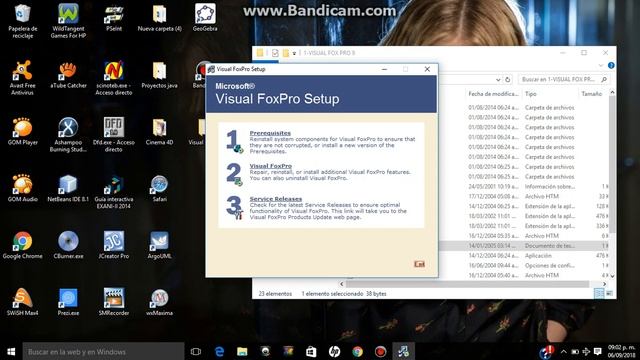Viewport: 640px width, 360px height.
Task: Click the step 2 Visual FoxPro number icon
Action: pos(234,174)
